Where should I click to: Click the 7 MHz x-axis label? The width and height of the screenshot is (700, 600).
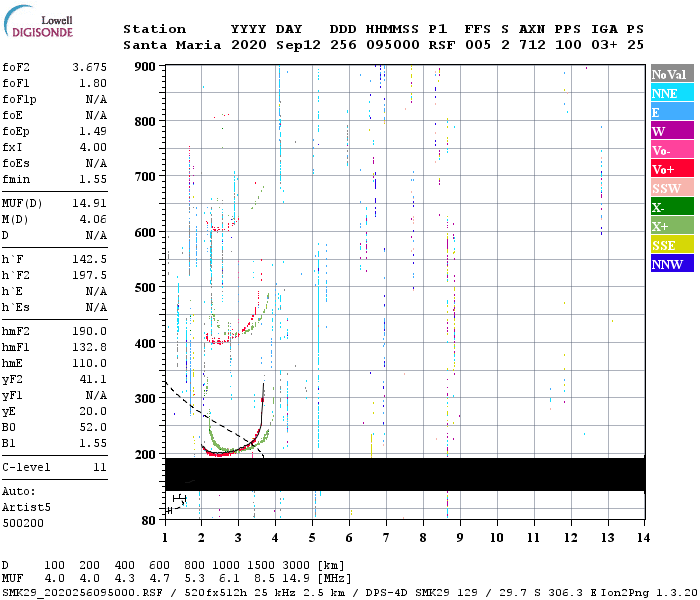tap(386, 537)
